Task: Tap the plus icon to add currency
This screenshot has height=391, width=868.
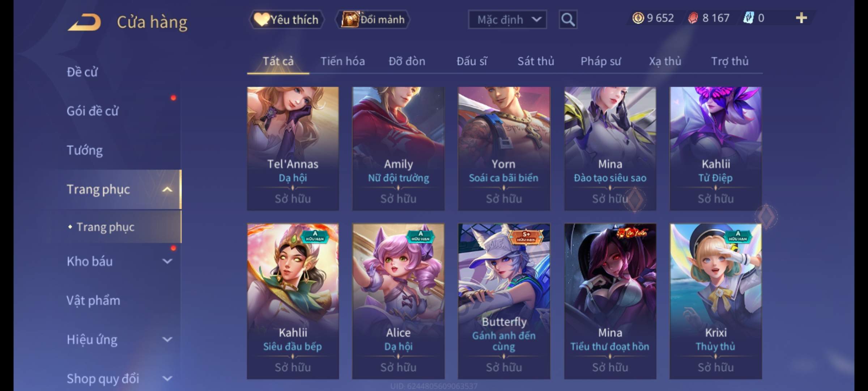Action: (801, 18)
